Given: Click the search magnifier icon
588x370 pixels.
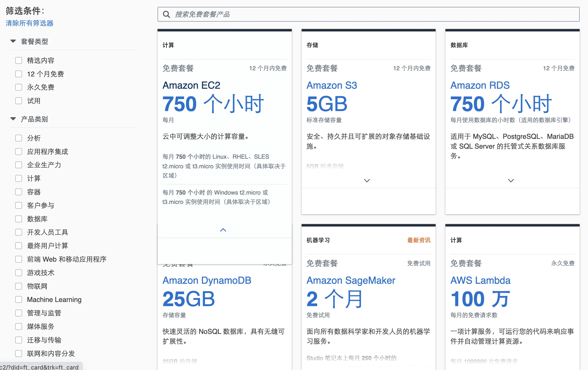Looking at the screenshot, I should tap(166, 14).
